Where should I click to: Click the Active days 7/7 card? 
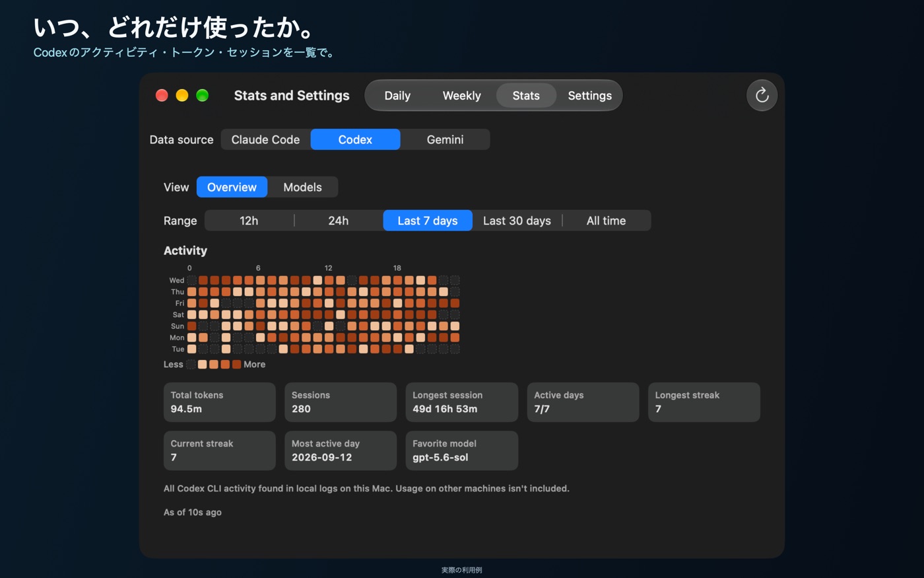click(x=583, y=402)
